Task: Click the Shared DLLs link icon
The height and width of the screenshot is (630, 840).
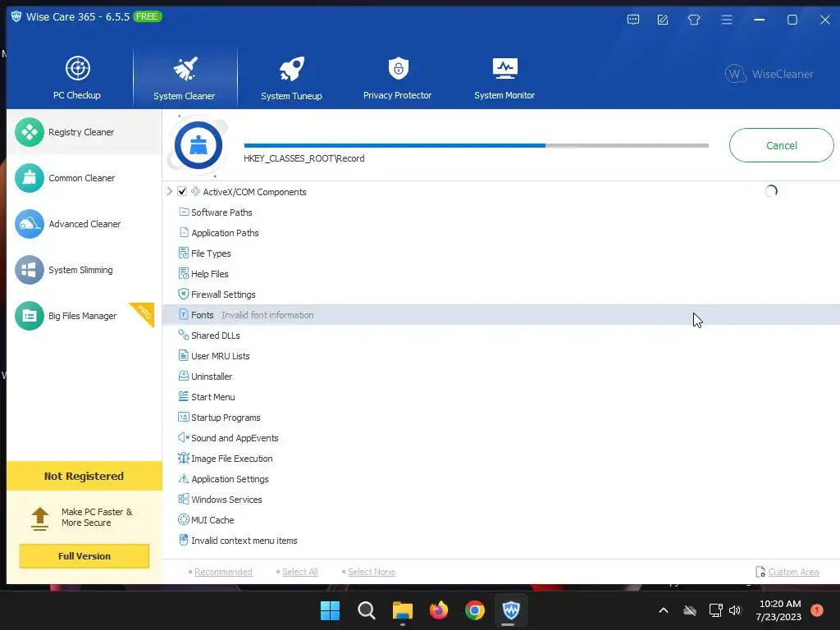Action: [183, 336]
